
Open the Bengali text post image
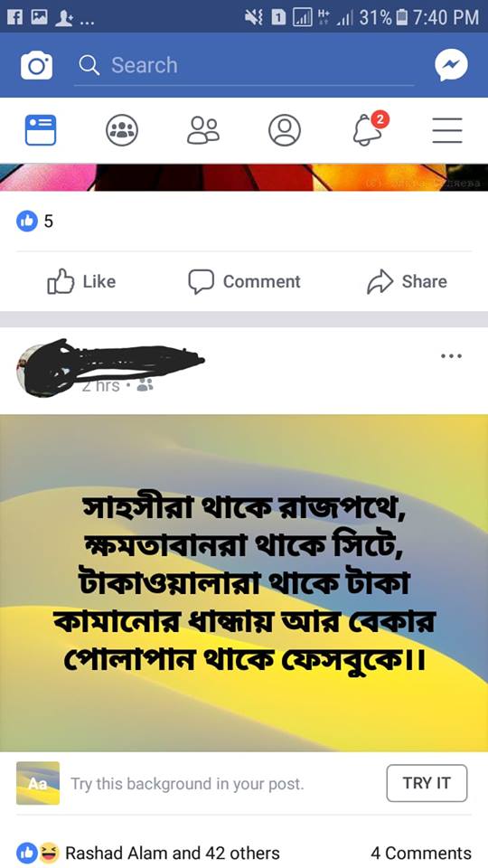coord(244,583)
